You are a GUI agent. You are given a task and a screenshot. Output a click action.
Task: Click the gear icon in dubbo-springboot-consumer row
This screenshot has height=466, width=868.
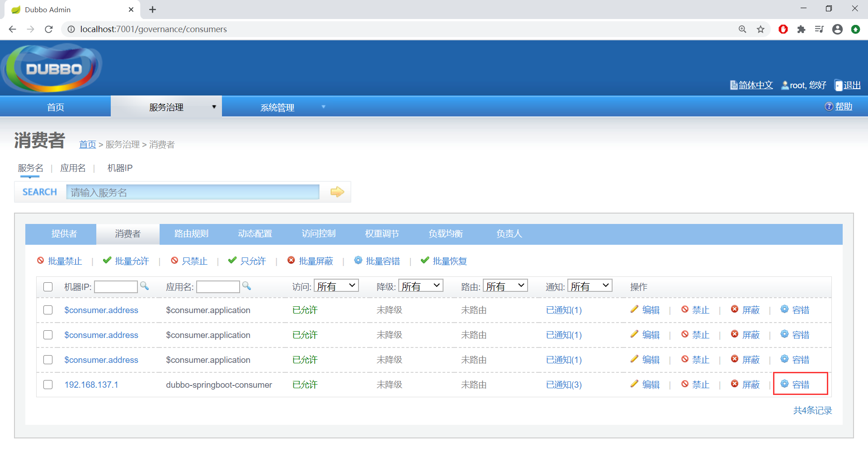pos(784,384)
